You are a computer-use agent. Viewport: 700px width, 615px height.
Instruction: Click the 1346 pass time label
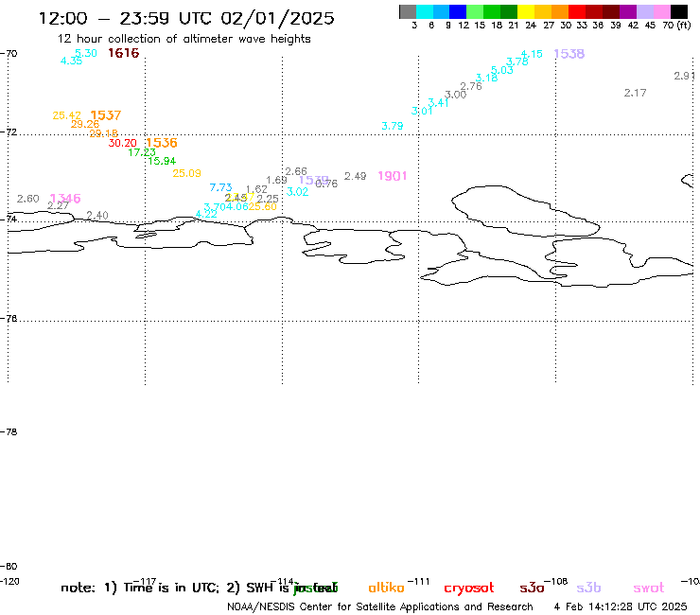click(x=65, y=199)
